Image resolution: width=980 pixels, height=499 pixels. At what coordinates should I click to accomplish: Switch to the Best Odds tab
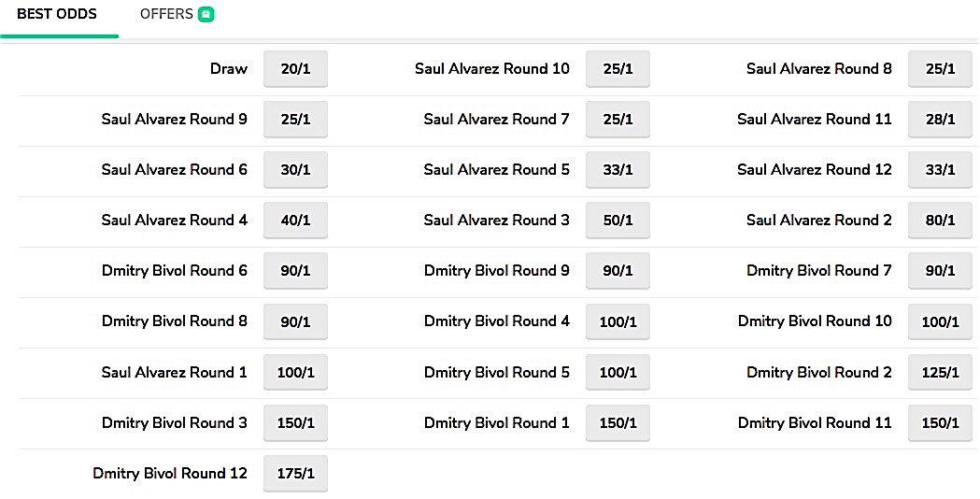coord(56,15)
